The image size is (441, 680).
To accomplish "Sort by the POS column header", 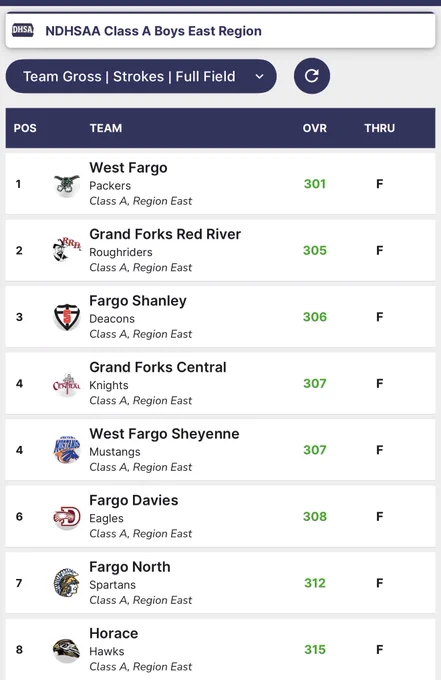I will [x=25, y=128].
